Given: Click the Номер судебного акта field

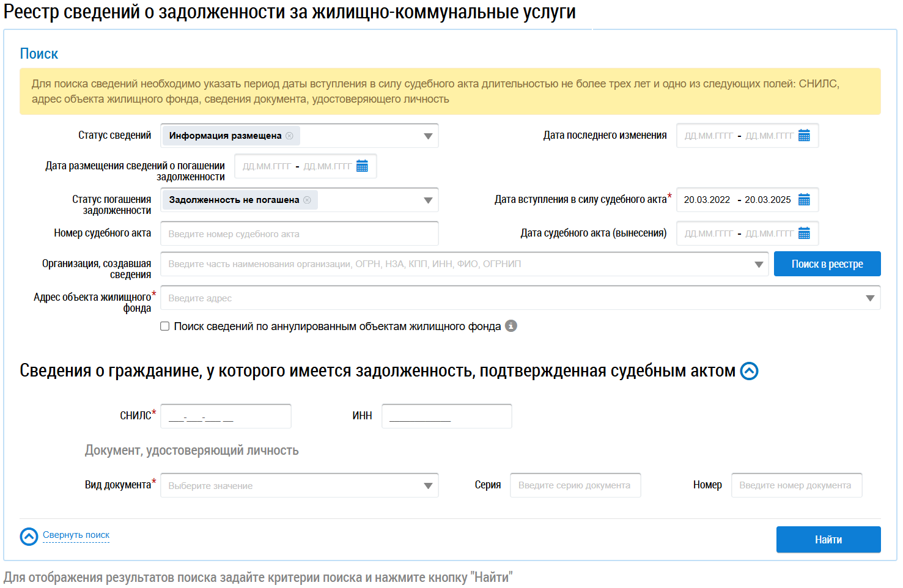Looking at the screenshot, I should [x=299, y=234].
